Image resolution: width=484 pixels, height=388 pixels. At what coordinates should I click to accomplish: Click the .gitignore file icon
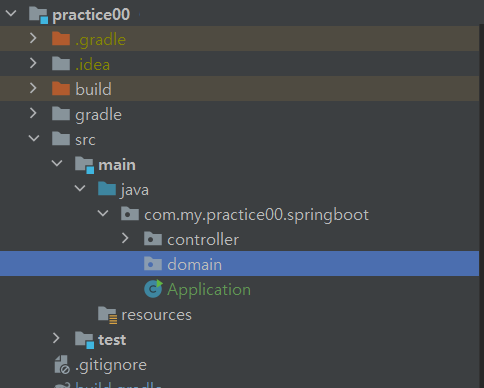tap(62, 364)
